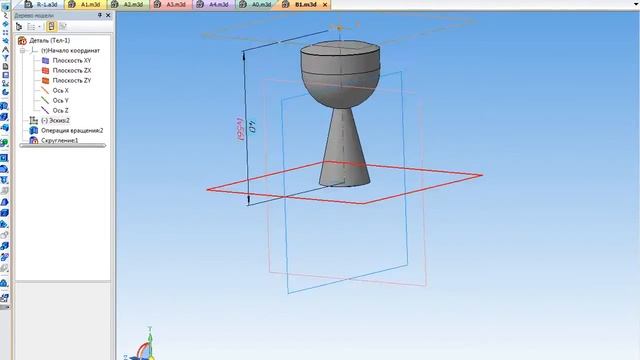This screenshot has width=640, height=360.
Task: Open the measurements compass icon
Action: [x=5, y=49]
